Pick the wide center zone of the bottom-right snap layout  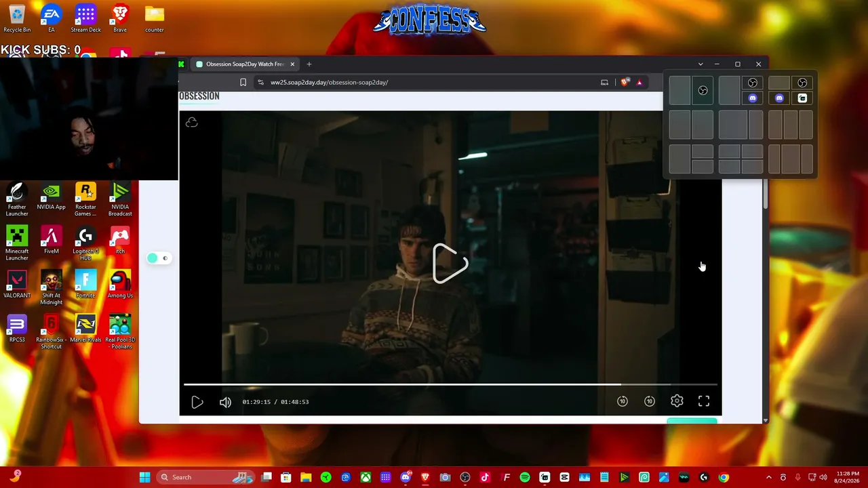791,159
